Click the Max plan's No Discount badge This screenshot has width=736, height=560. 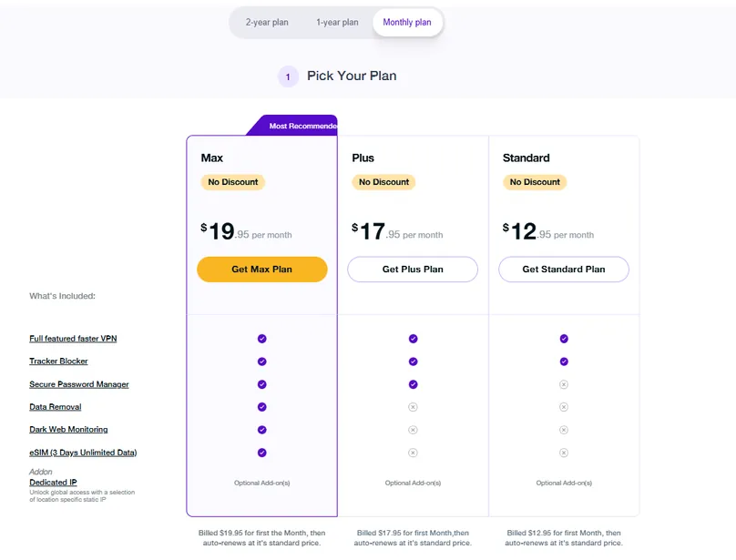point(233,182)
